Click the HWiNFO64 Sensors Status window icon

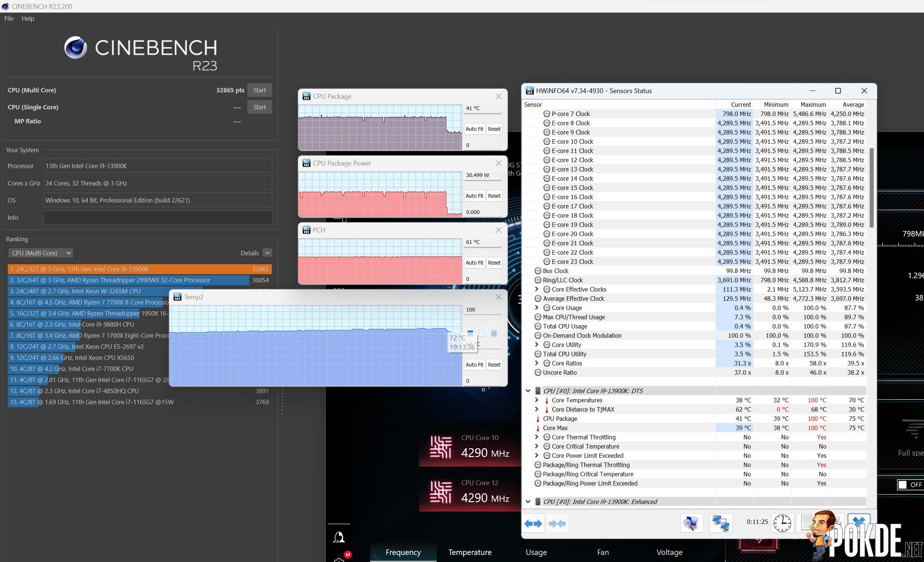point(529,91)
